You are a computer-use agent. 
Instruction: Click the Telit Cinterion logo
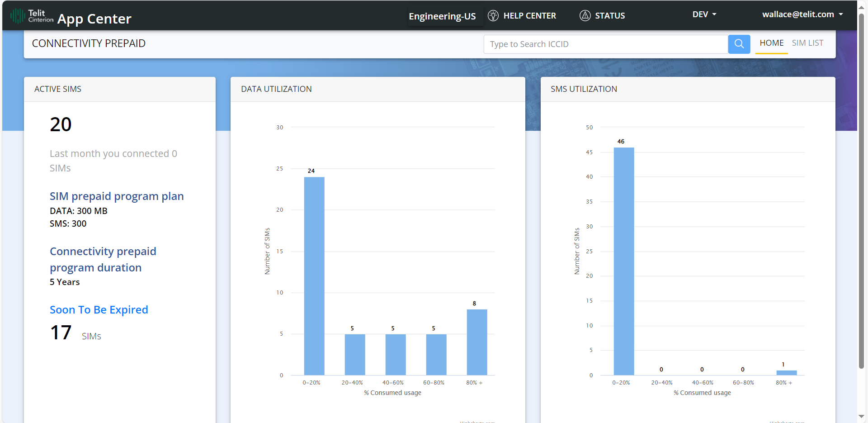coord(32,16)
